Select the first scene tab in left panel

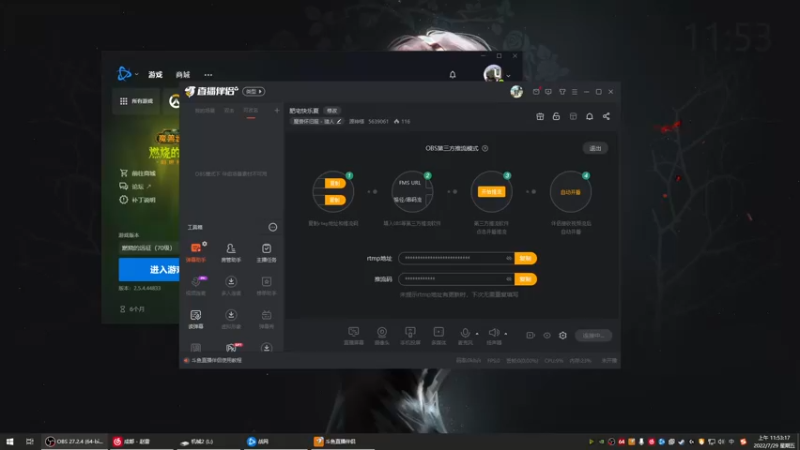(x=205, y=111)
